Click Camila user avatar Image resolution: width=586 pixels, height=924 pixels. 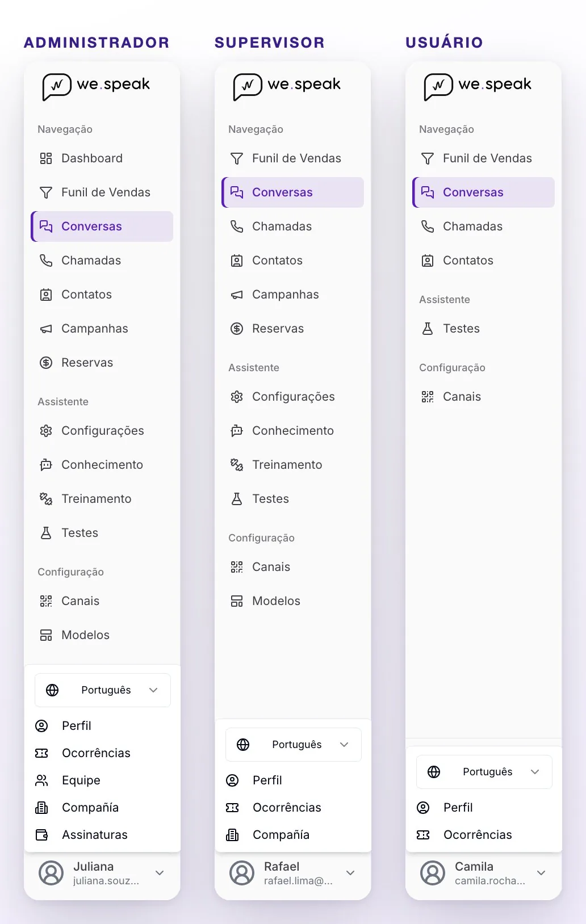click(x=433, y=873)
